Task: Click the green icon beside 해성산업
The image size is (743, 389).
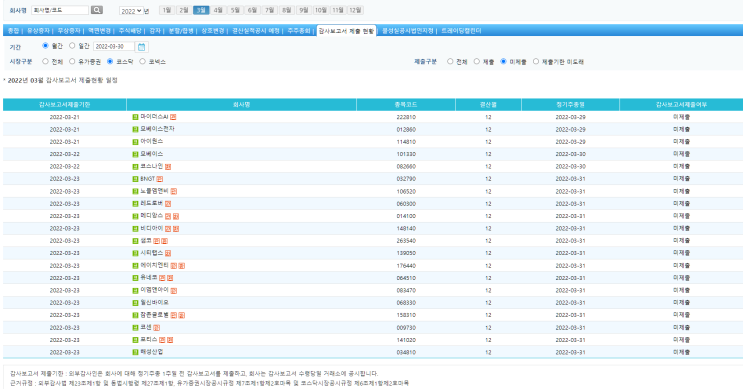Action: point(135,352)
